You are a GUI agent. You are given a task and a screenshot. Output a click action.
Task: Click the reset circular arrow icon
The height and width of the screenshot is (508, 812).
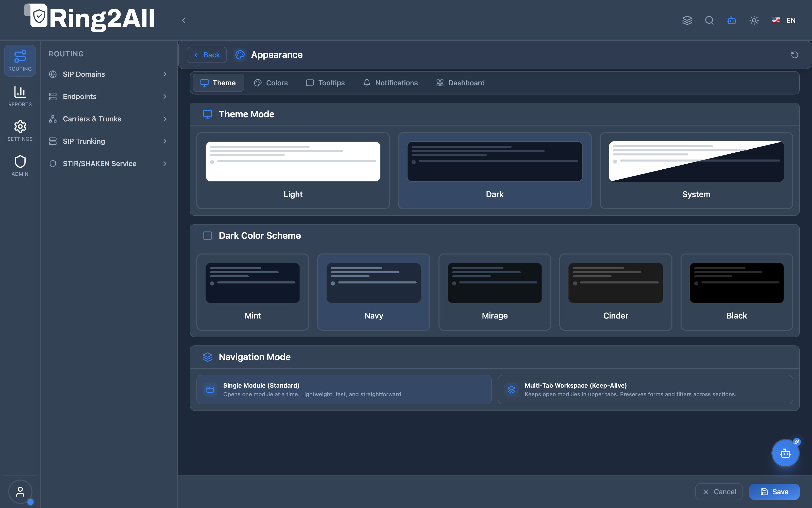click(x=794, y=55)
